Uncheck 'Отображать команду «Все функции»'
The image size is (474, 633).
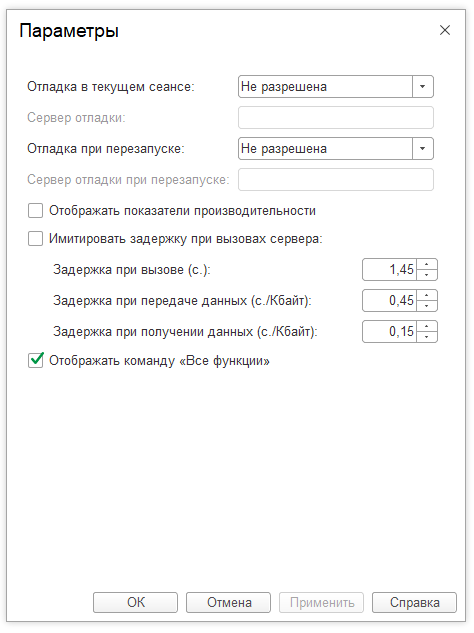click(36, 360)
